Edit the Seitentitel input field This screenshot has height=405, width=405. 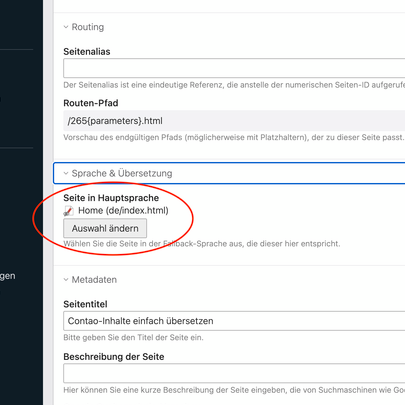click(x=234, y=321)
